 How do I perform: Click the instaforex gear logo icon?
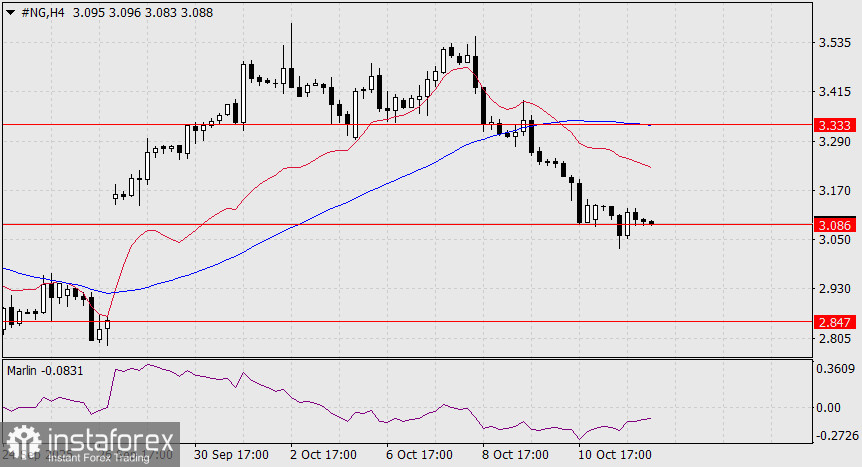coord(23,443)
